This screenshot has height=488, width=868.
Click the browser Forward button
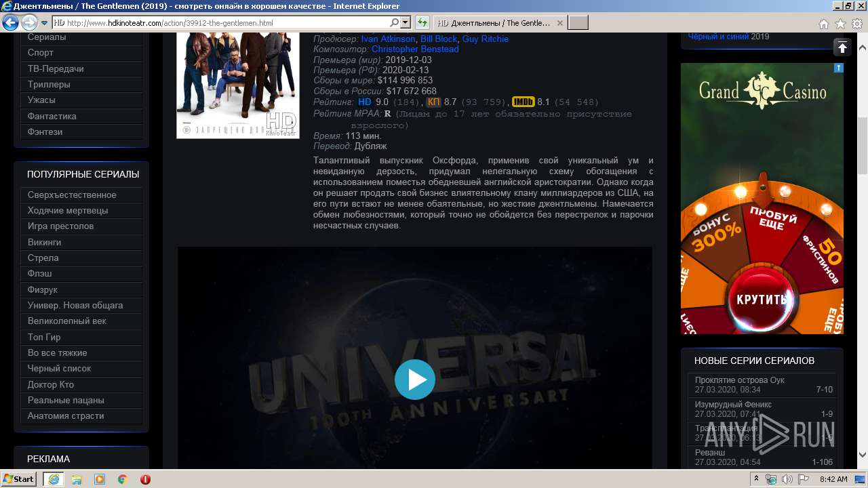tap(29, 23)
